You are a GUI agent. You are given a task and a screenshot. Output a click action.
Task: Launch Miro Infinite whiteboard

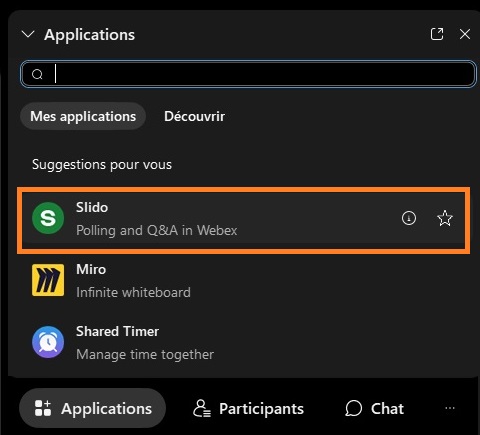(x=243, y=281)
